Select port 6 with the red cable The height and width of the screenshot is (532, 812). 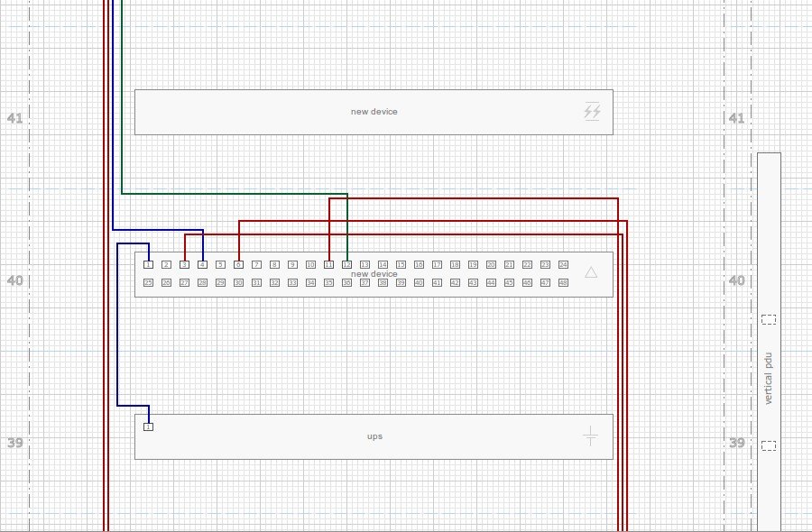(x=238, y=264)
